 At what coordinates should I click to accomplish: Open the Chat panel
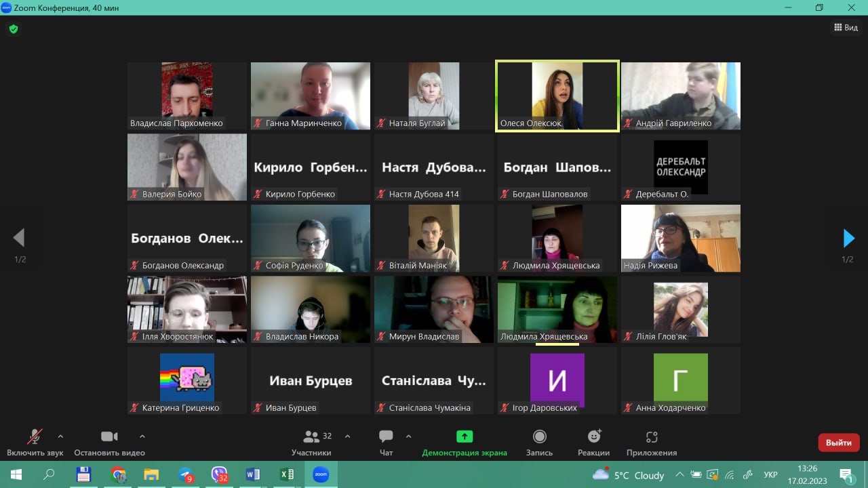(386, 437)
